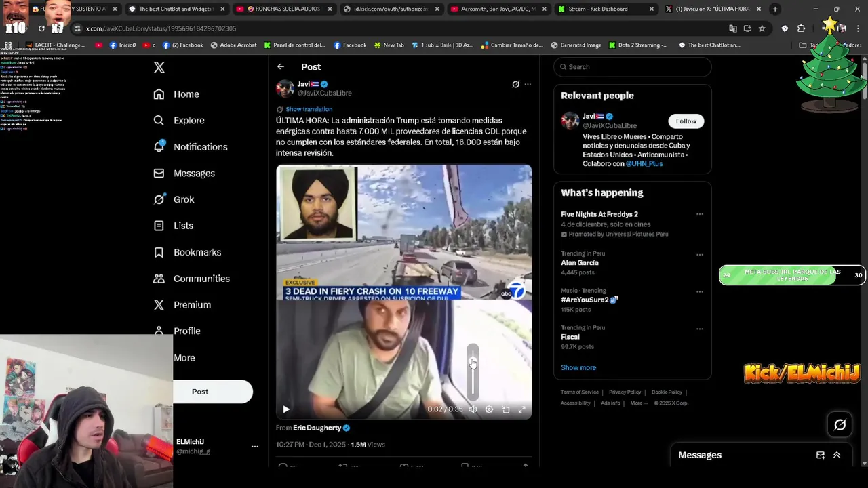The width and height of the screenshot is (868, 488).
Task: Open Communities in the sidebar
Action: coord(192,279)
